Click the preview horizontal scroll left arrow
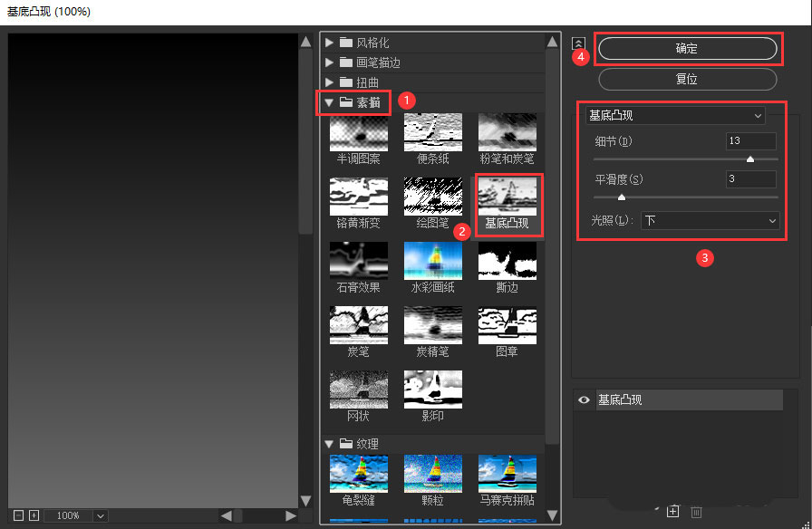Screen dimensions: 812x529 pyautogui.click(x=226, y=515)
